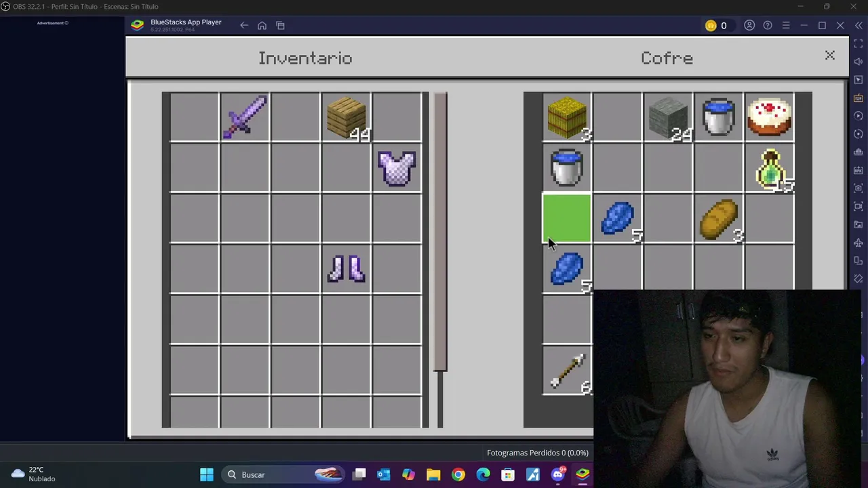Viewport: 868px width, 488px height.
Task: Click the Inventario heading
Action: (x=305, y=58)
